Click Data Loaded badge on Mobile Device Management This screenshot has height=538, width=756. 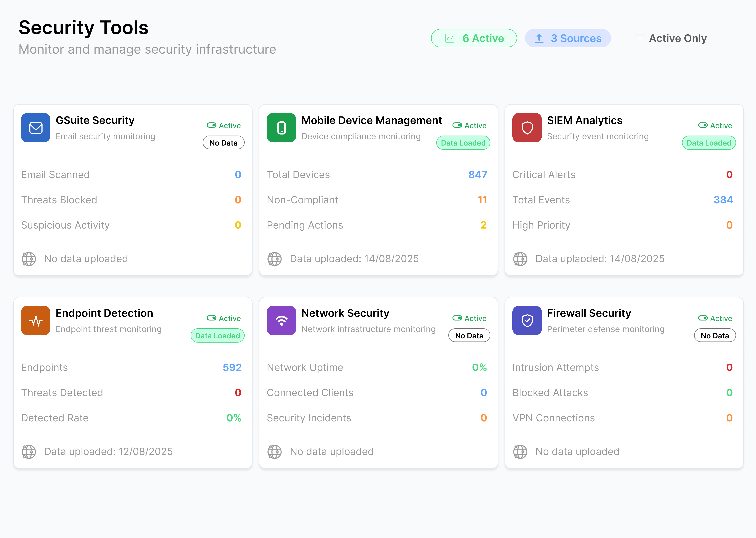(463, 143)
